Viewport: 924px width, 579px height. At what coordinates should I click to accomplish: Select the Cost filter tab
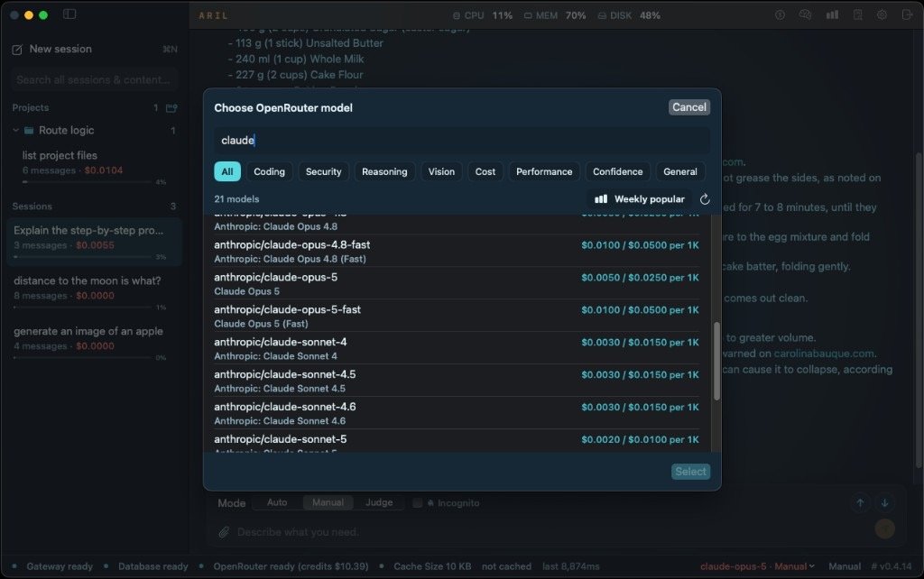485,171
